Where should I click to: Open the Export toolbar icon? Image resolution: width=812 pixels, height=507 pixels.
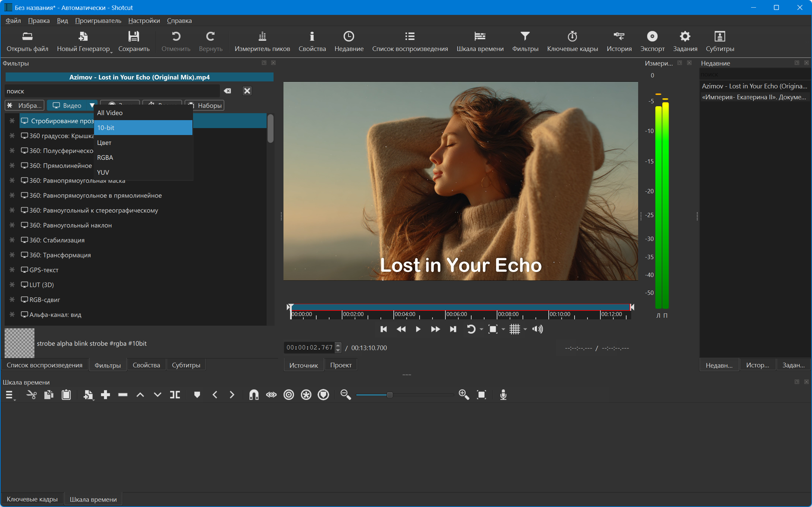tap(652, 36)
